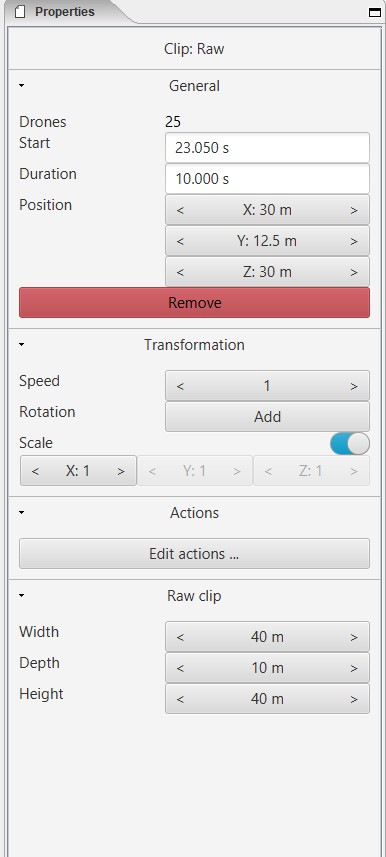
Task: Increase Speed with right arrow
Action: (354, 386)
